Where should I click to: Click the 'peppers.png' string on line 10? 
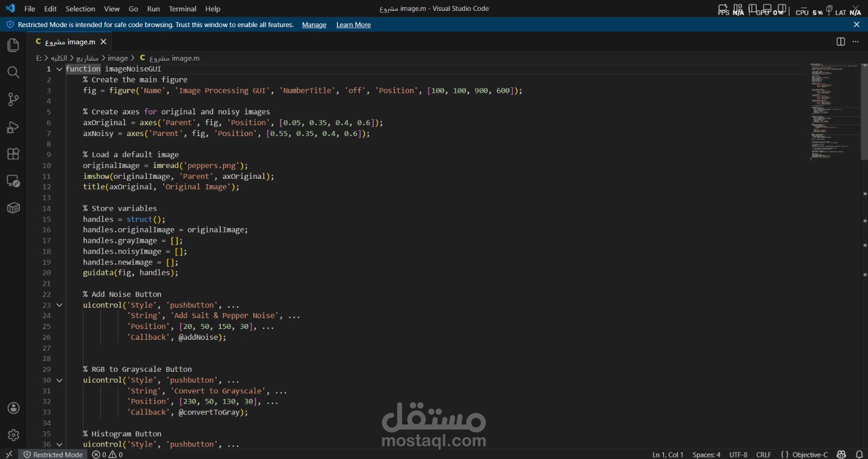point(211,165)
